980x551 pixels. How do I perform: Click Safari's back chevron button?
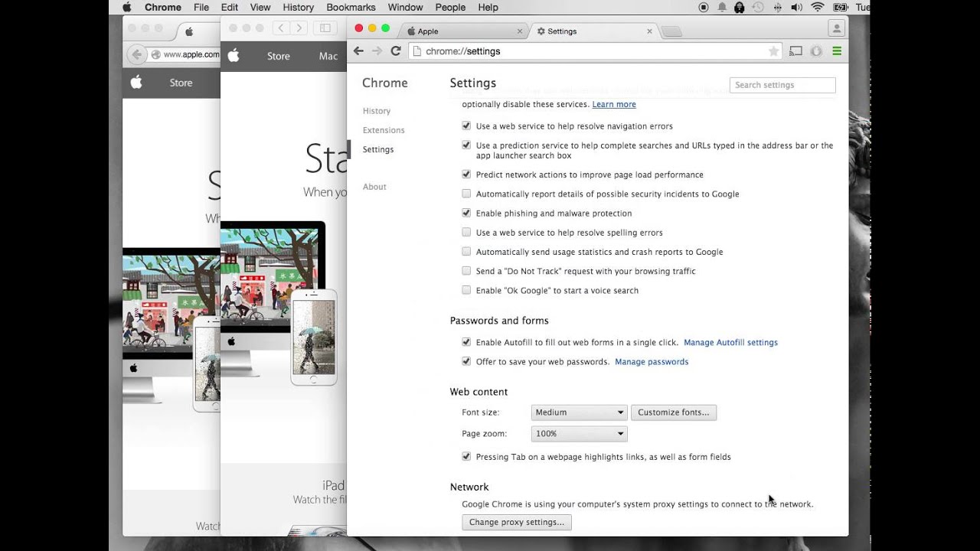pos(281,28)
